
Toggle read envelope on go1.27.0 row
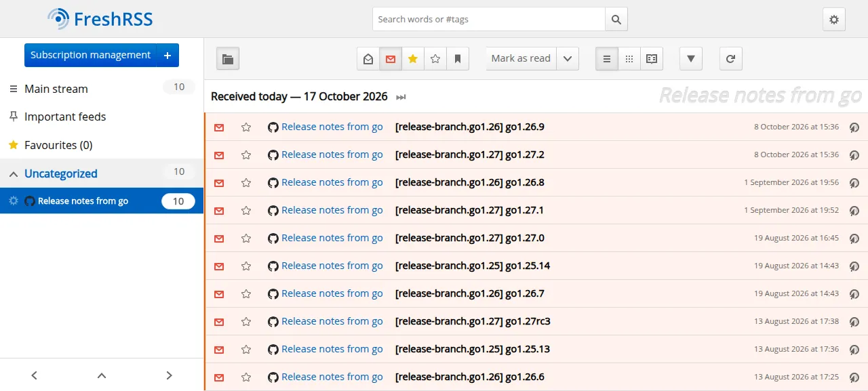[x=219, y=238]
